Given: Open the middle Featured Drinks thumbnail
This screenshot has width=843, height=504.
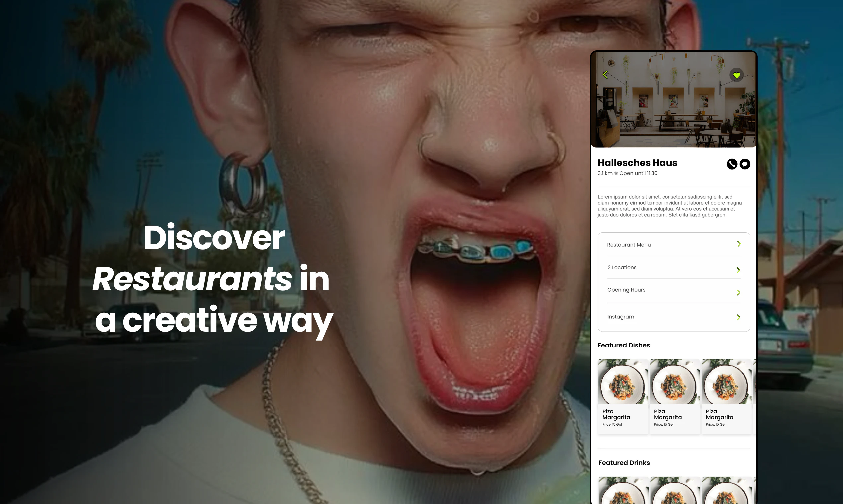Looking at the screenshot, I should tap(674, 490).
